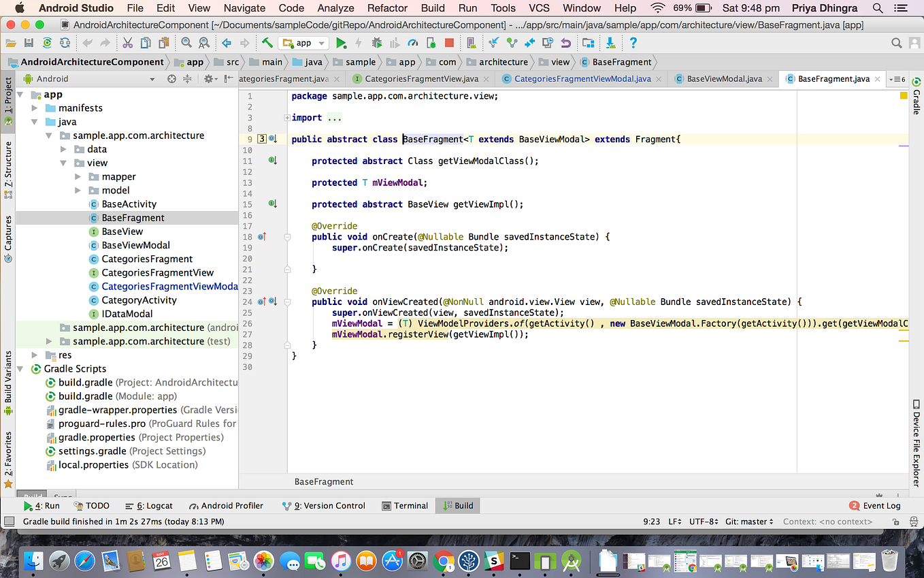This screenshot has height=578, width=924.
Task: Expand the collapsed import block
Action: (288, 118)
